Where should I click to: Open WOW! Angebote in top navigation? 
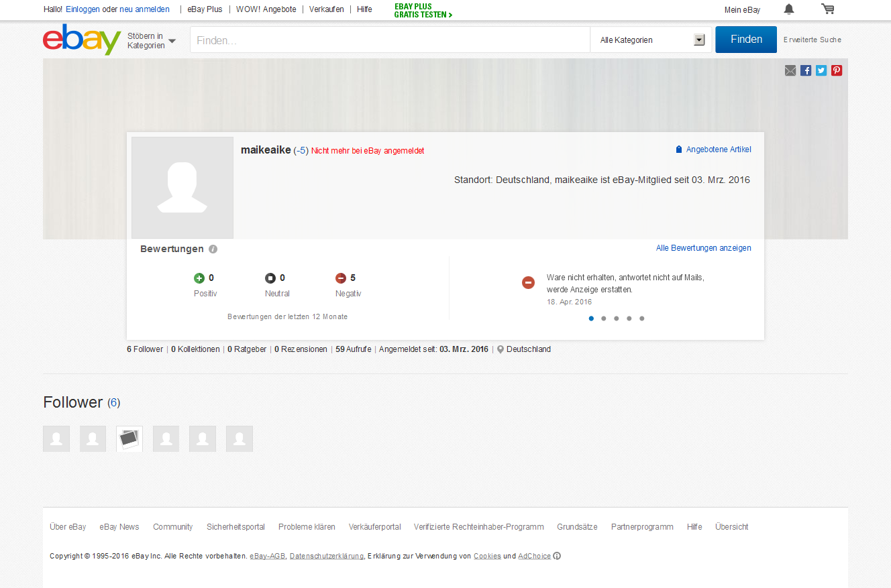tap(266, 9)
